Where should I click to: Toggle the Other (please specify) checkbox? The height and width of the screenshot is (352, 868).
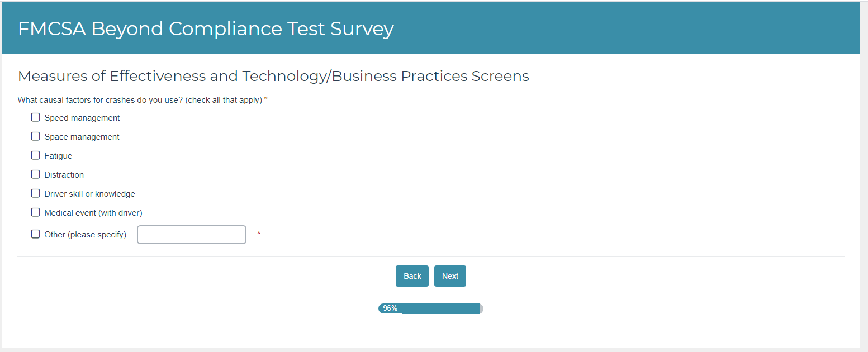tap(36, 234)
